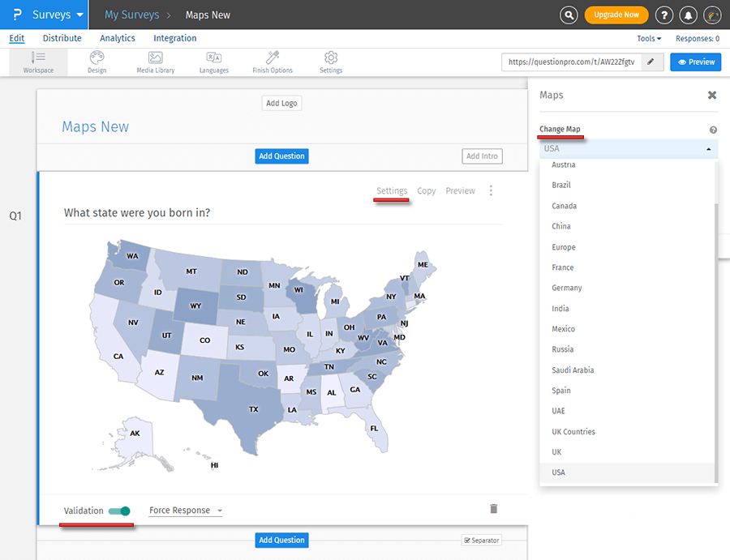Click the pencil icon to edit survey URL
Image resolution: width=730 pixels, height=560 pixels.
(x=650, y=62)
